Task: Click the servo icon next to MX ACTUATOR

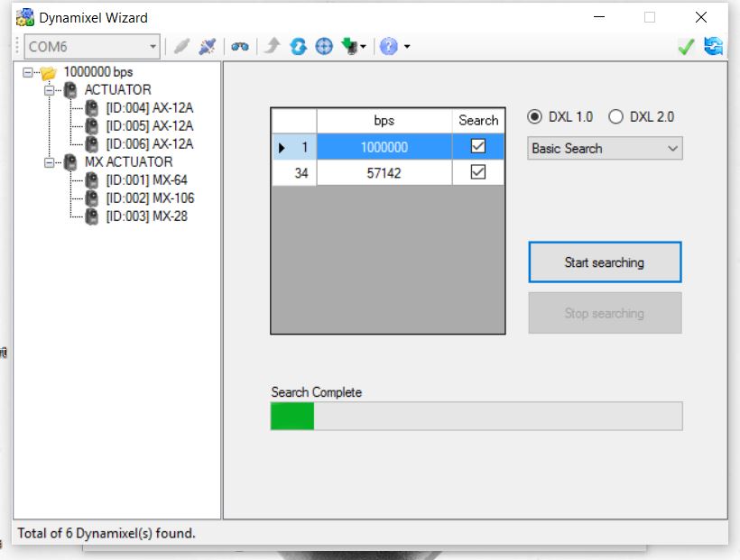Action: pos(70,161)
